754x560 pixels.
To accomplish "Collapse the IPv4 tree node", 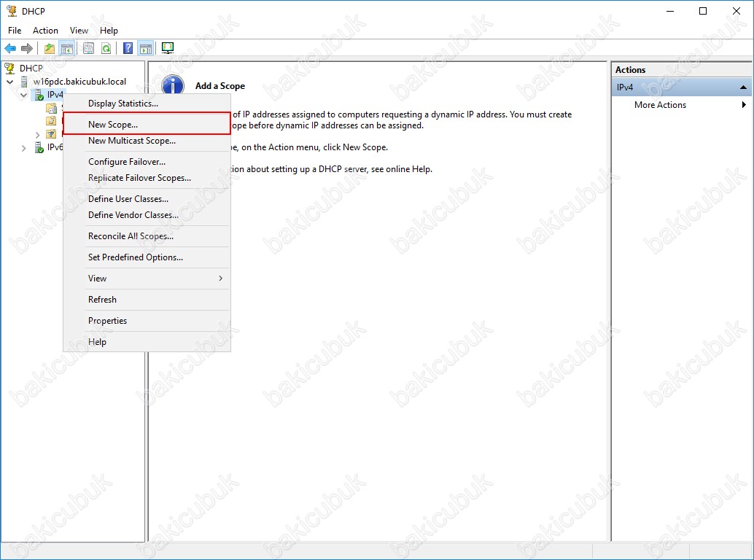I will (x=24, y=95).
